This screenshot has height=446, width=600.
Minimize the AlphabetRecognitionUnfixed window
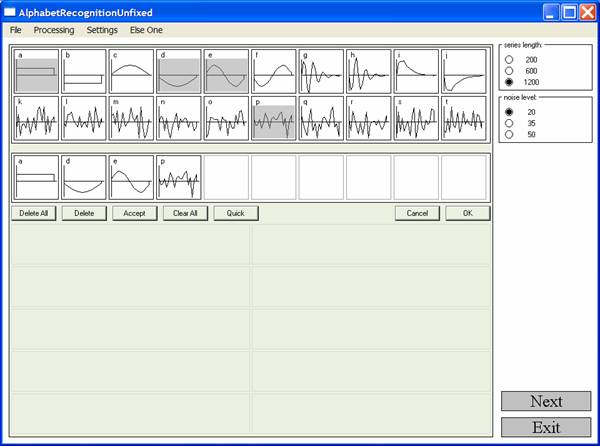coord(551,12)
